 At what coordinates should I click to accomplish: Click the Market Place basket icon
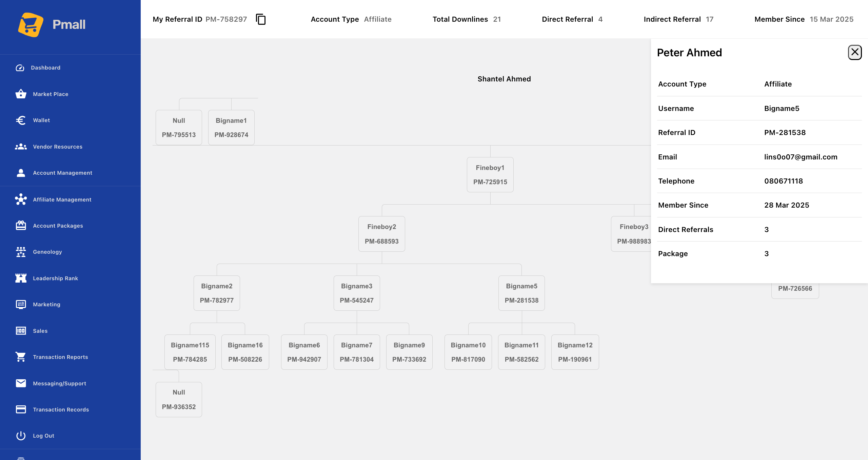pyautogui.click(x=21, y=94)
